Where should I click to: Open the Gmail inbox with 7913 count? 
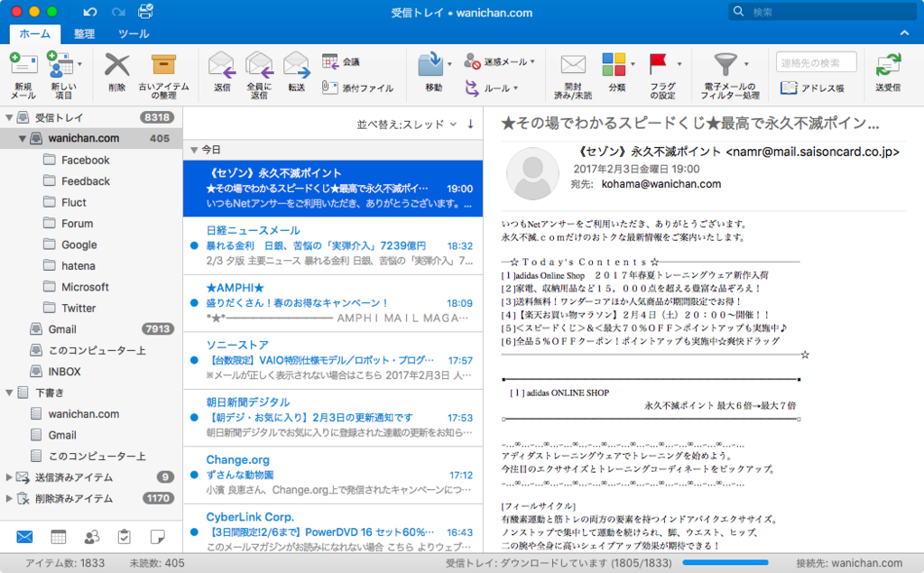pyautogui.click(x=91, y=329)
